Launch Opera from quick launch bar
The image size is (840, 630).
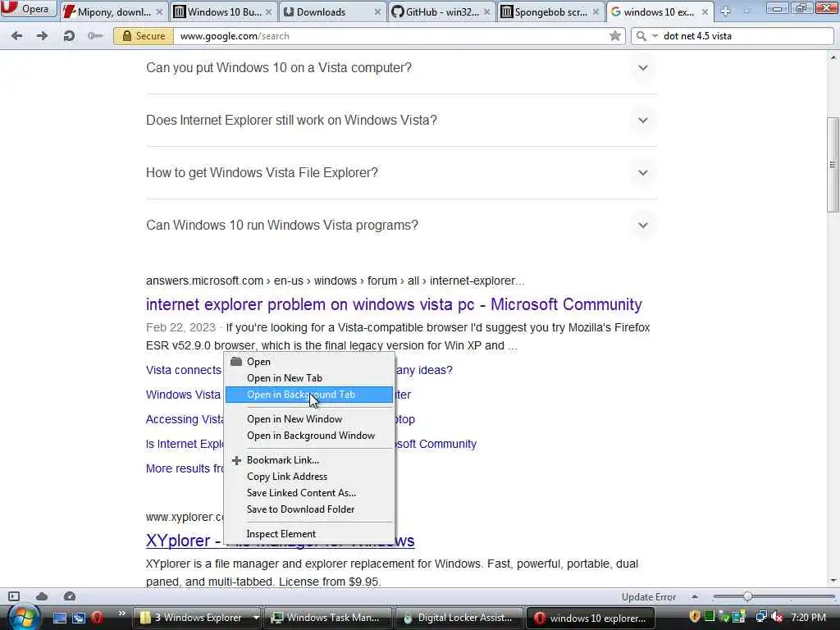click(x=97, y=618)
